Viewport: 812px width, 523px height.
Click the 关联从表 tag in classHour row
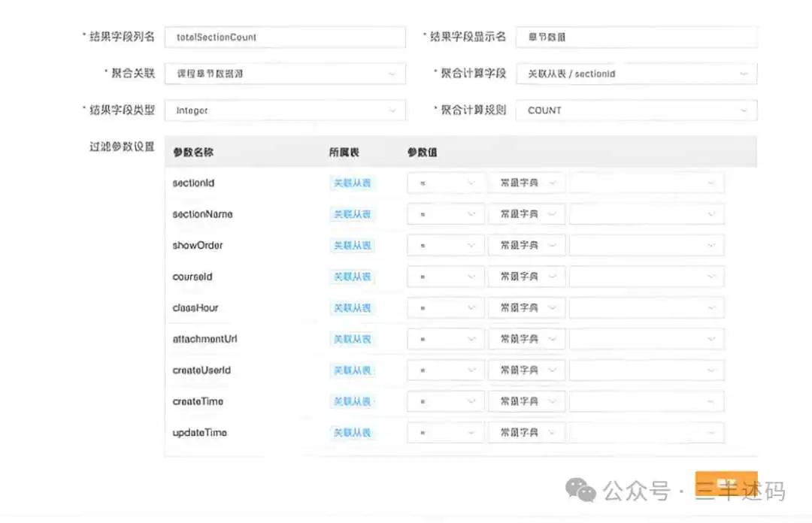pyautogui.click(x=352, y=307)
